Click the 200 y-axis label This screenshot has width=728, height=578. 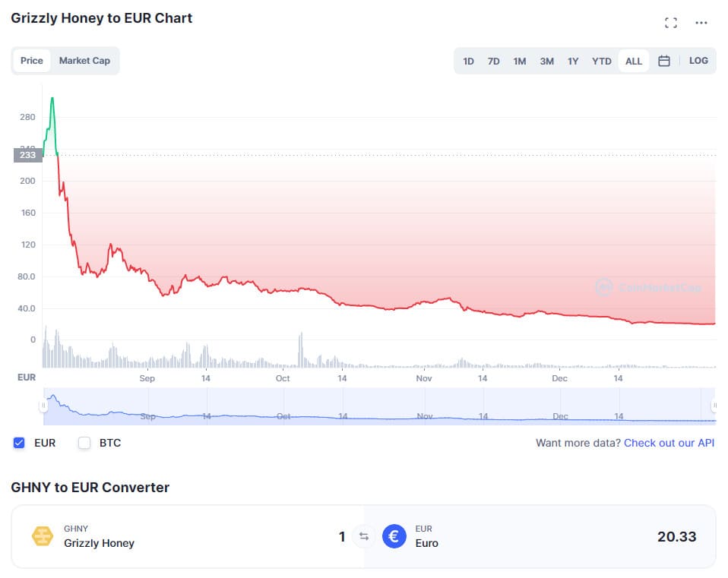(27, 181)
